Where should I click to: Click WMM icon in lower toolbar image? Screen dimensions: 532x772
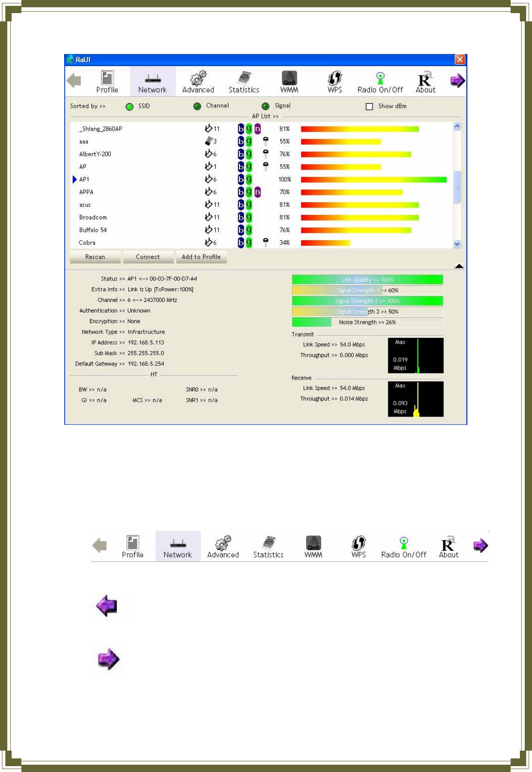313,546
